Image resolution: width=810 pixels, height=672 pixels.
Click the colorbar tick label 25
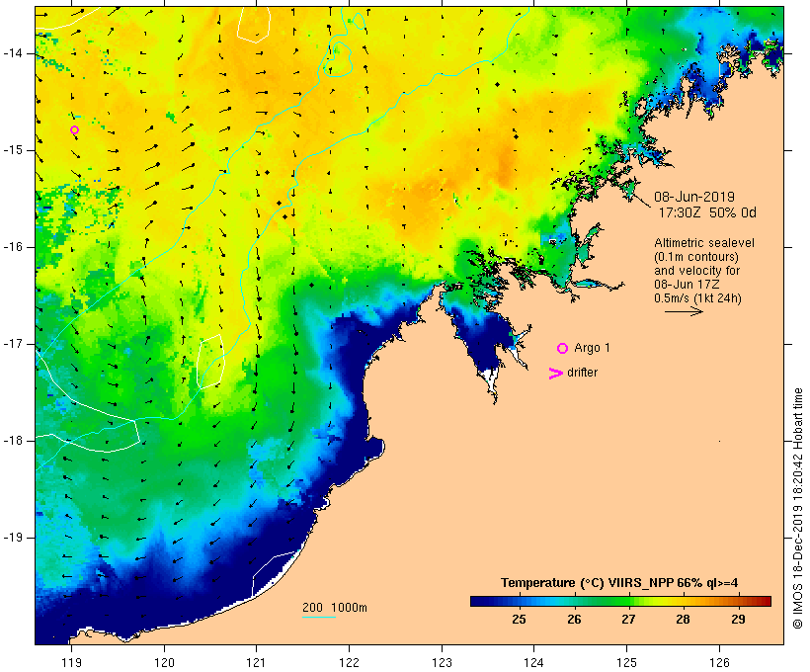coord(520,620)
